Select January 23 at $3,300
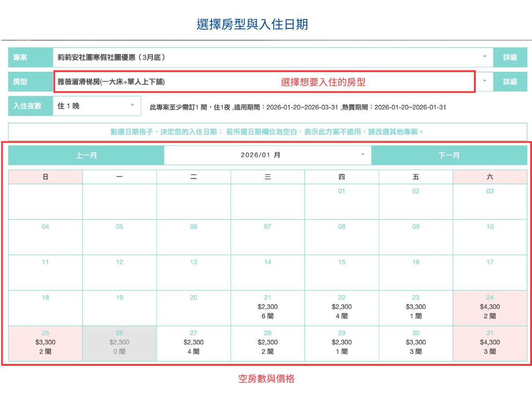 tap(416, 307)
